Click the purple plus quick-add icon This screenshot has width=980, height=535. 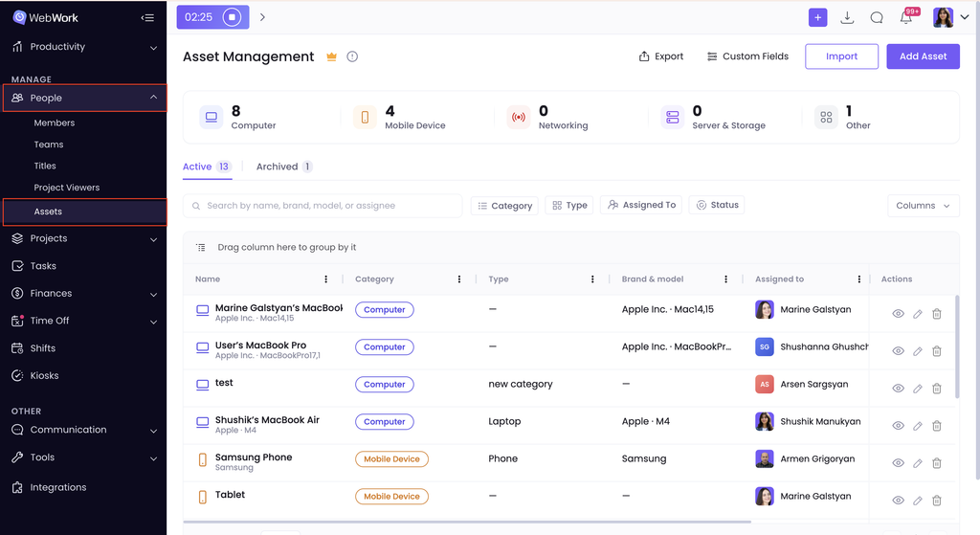[x=817, y=17]
